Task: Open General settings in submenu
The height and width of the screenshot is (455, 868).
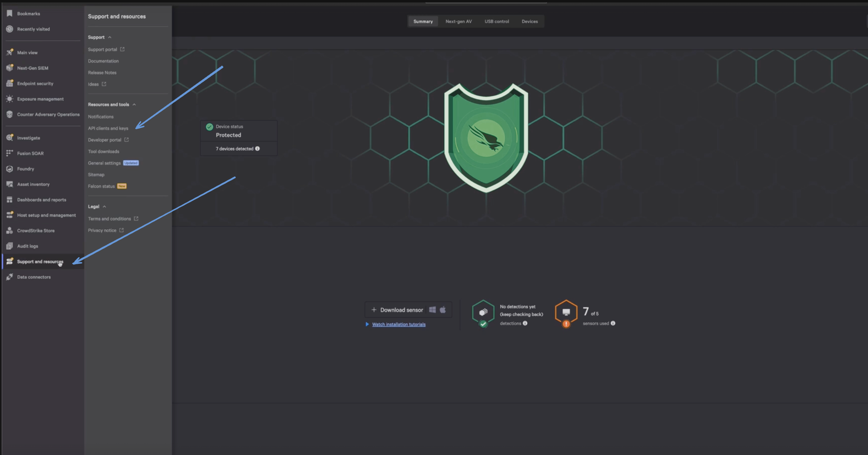Action: coord(104,163)
